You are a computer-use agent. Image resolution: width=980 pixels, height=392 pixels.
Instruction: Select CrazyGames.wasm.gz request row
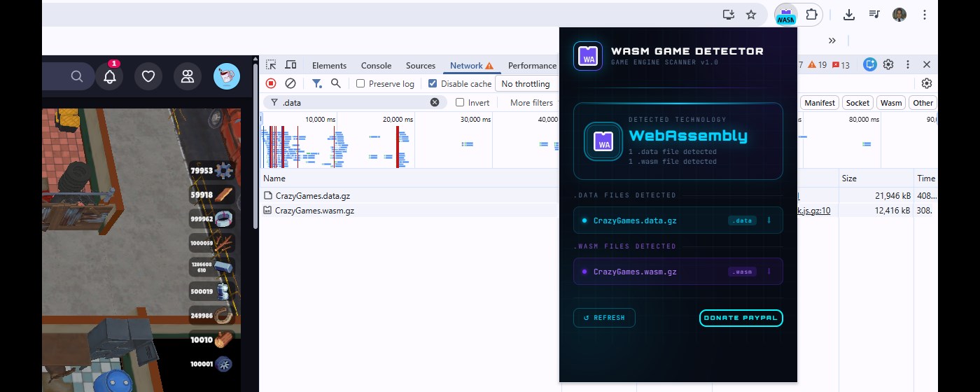coord(409,210)
